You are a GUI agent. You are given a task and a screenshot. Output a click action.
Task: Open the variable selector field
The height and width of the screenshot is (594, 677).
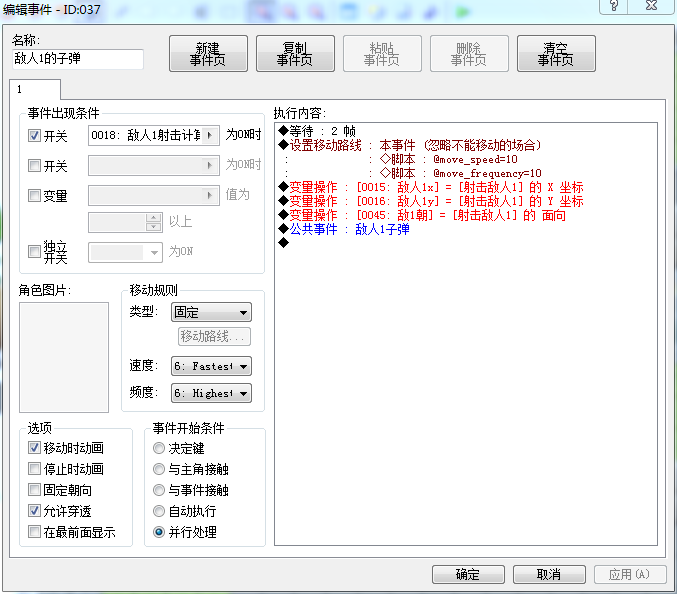(154, 196)
